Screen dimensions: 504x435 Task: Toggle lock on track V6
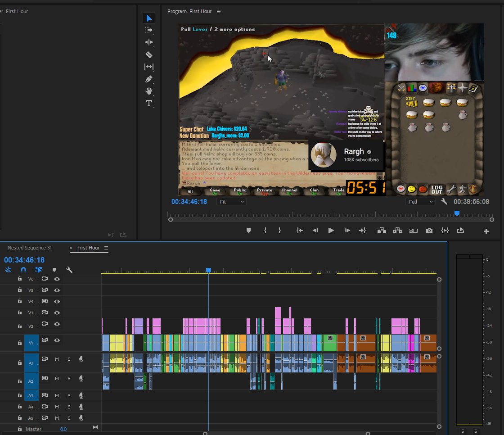[20, 279]
